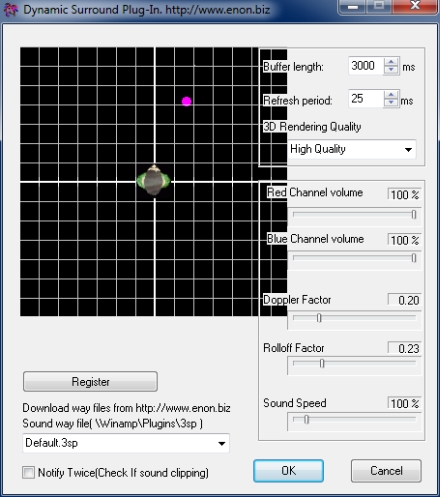Screen dimensions: 440x497
Task: Click the Red Channel volume slider handle
Action: point(414,214)
